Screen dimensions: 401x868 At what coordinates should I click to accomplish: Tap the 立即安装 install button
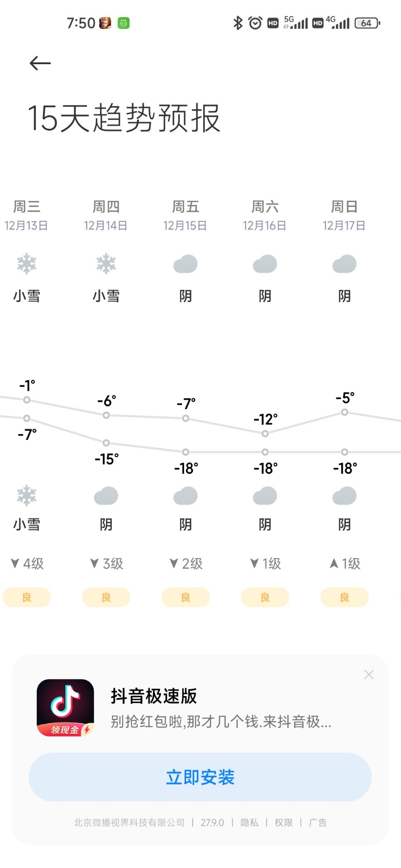pyautogui.click(x=200, y=777)
